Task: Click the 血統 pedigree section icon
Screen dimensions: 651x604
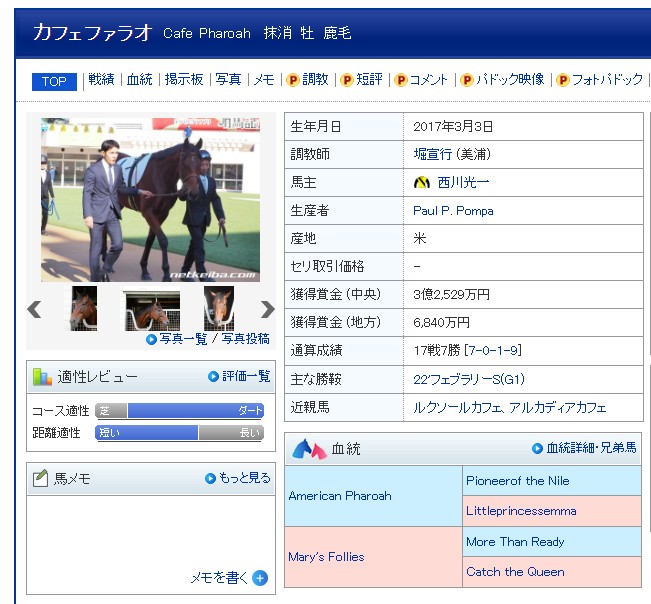Action: (309, 449)
